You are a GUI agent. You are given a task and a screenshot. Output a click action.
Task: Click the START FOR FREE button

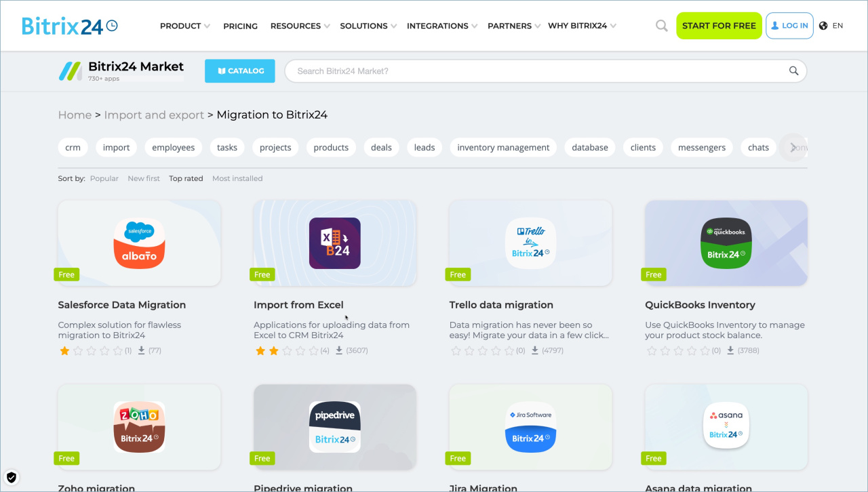719,26
